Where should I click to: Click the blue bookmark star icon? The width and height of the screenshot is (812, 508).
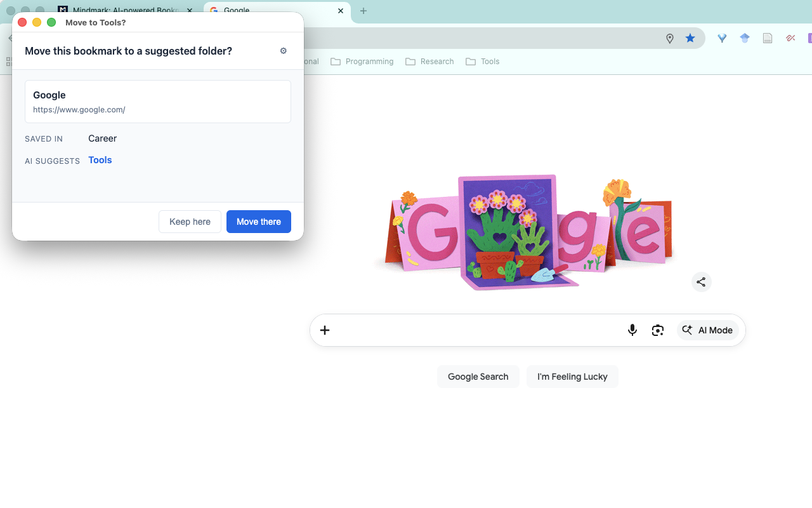click(690, 38)
